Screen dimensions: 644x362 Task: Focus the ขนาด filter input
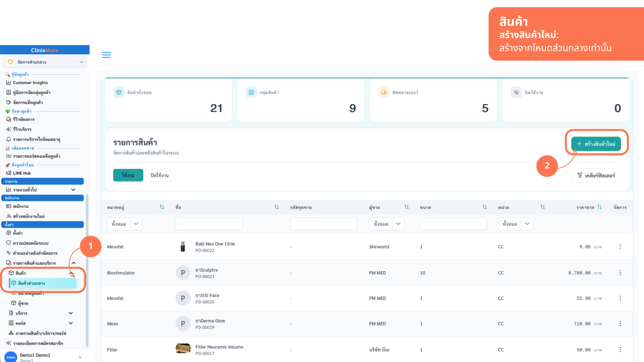[453, 224]
